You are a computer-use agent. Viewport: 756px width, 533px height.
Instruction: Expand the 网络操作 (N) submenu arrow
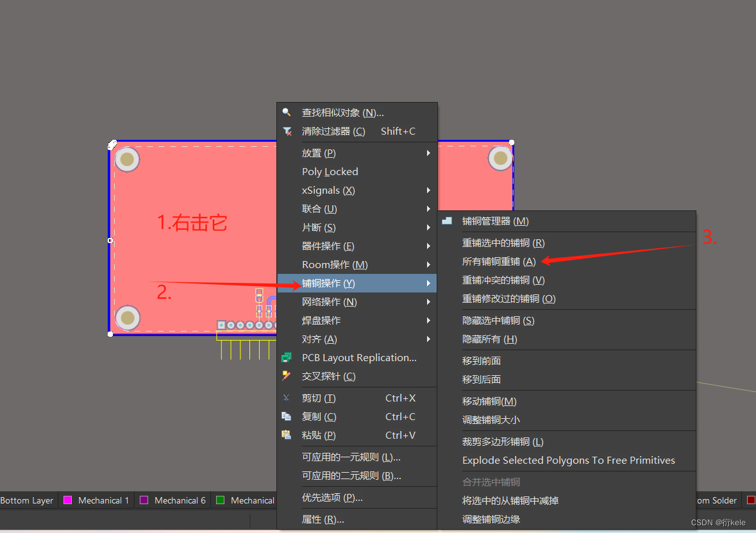[428, 302]
